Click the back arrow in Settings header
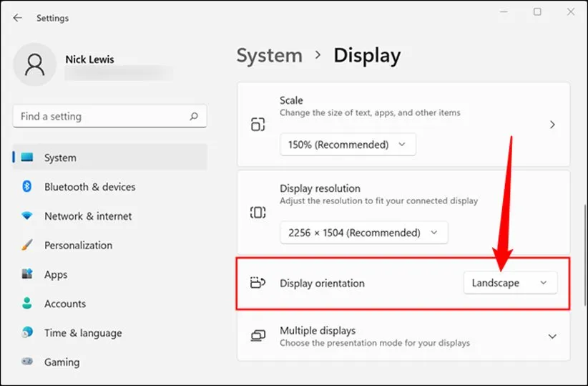 click(18, 18)
